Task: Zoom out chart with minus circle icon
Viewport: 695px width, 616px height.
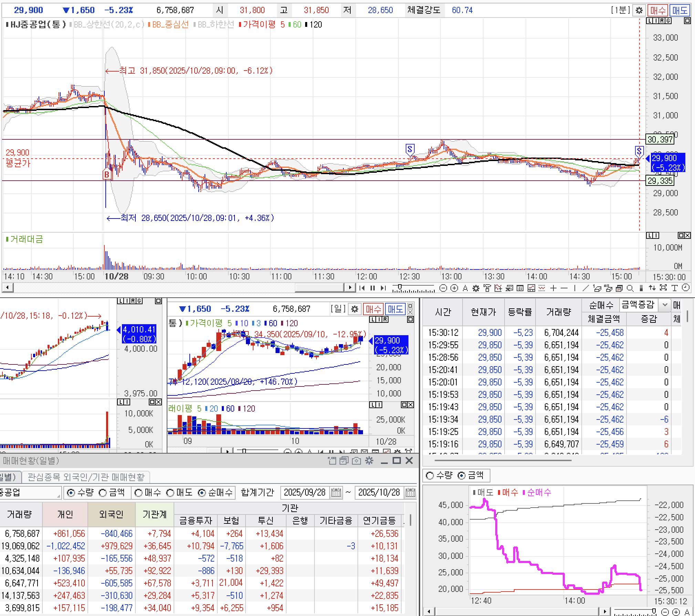Action: pyautogui.click(x=444, y=288)
